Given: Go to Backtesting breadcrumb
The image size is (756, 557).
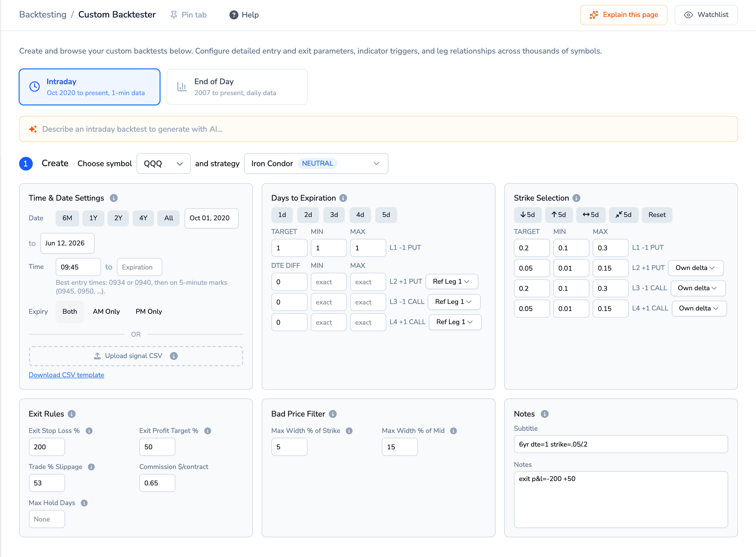Looking at the screenshot, I should (43, 14).
